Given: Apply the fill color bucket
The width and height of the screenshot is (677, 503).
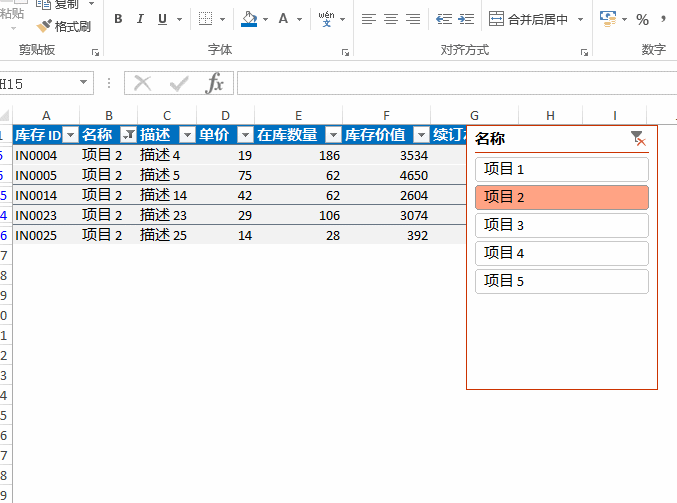Looking at the screenshot, I should pyautogui.click(x=249, y=19).
